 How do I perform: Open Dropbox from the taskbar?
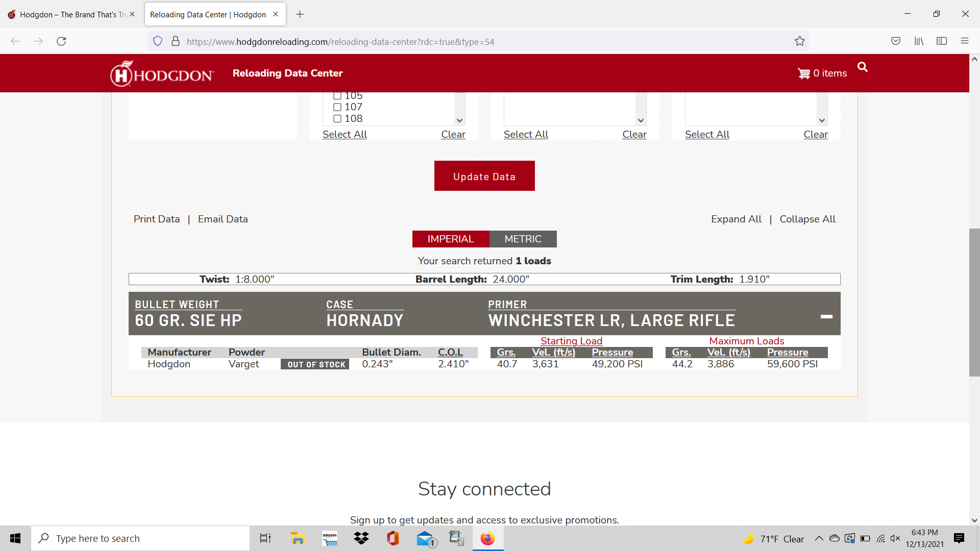coord(361,538)
